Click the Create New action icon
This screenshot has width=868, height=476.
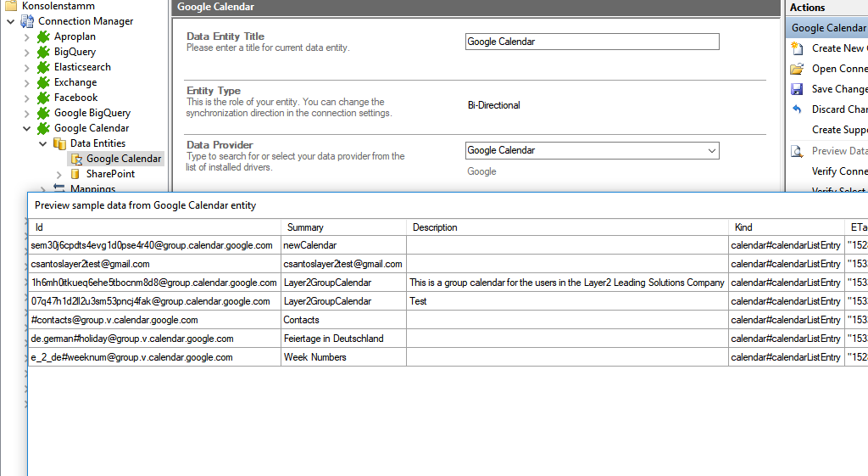click(797, 48)
